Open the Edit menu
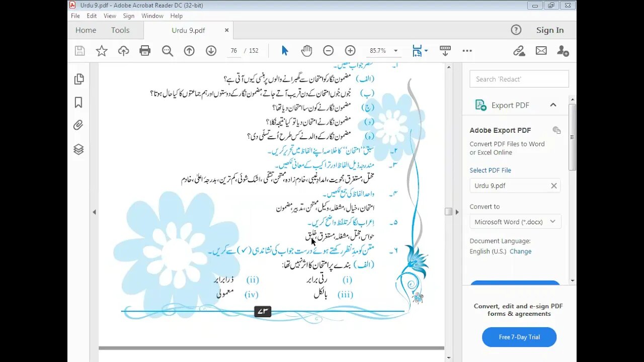The width and height of the screenshot is (644, 362). tap(92, 16)
